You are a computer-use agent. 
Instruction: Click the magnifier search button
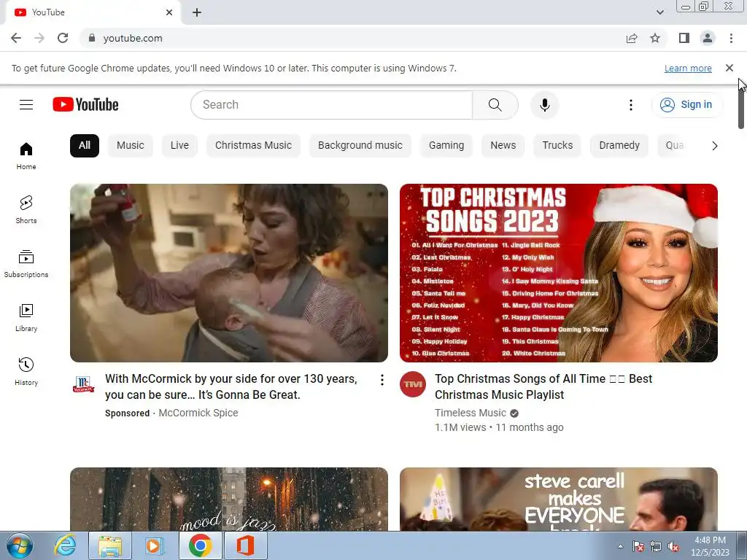pyautogui.click(x=495, y=105)
